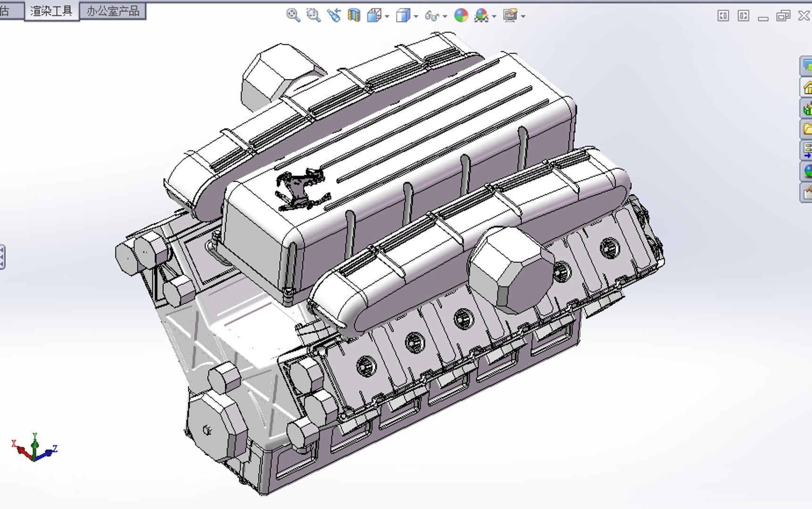Open Appearances color ball tab in task pane

pyautogui.click(x=806, y=171)
